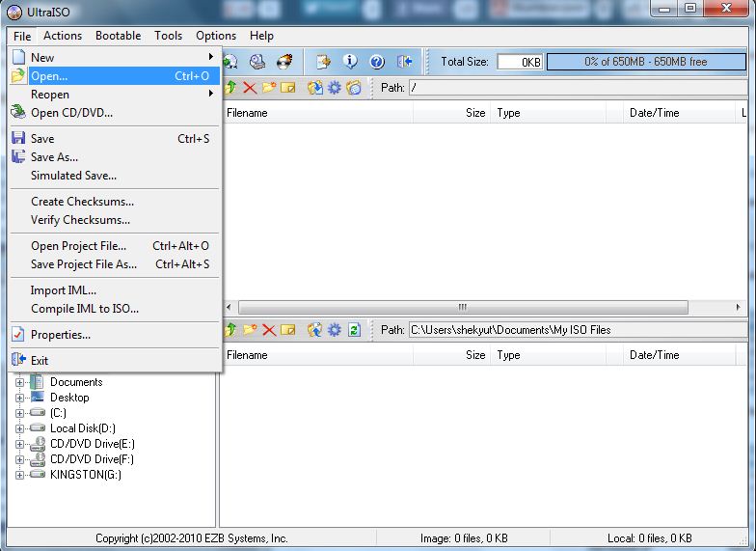
Task: Select Compile IML to ISO... entry
Action: tap(115, 309)
